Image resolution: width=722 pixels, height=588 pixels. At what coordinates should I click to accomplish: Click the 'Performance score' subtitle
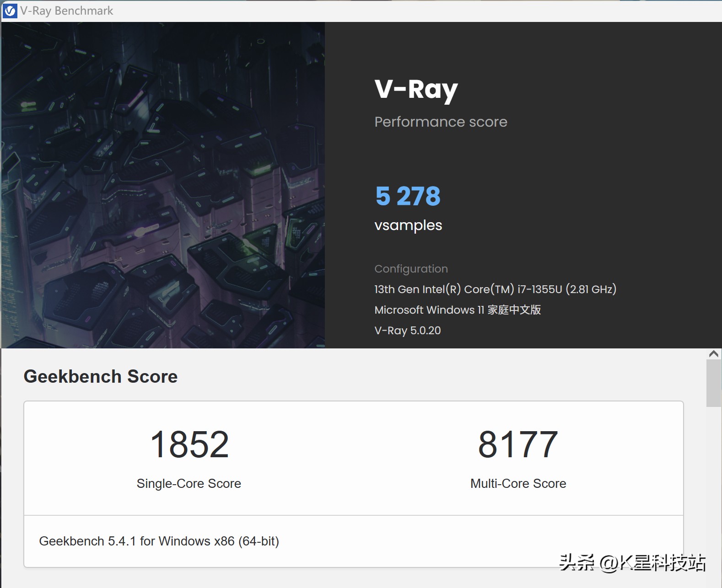pos(441,122)
